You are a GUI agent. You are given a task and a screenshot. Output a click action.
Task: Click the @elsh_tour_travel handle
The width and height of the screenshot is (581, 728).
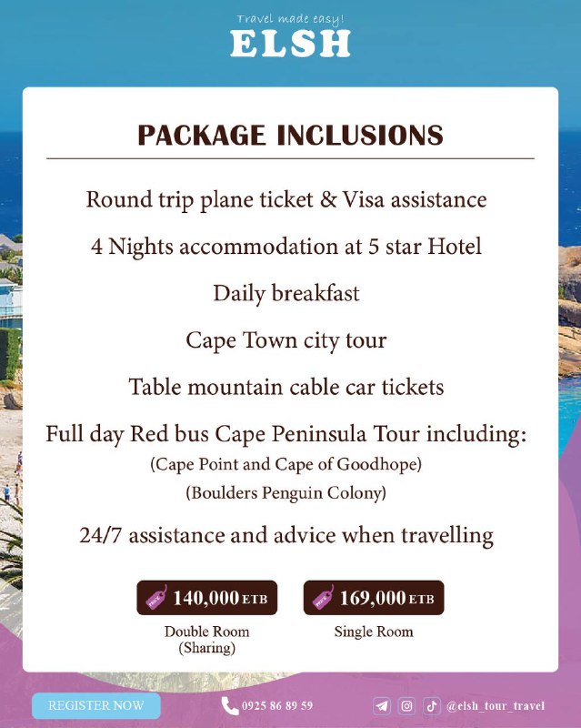click(x=496, y=706)
